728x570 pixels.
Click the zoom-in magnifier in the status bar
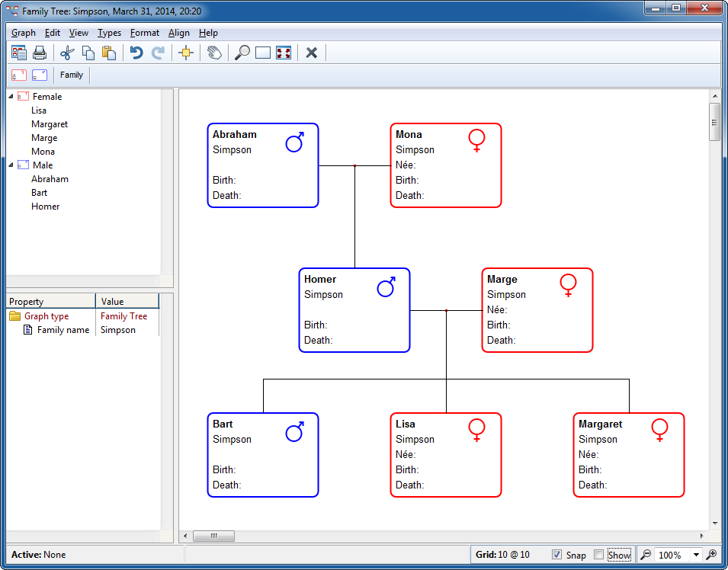click(712, 555)
